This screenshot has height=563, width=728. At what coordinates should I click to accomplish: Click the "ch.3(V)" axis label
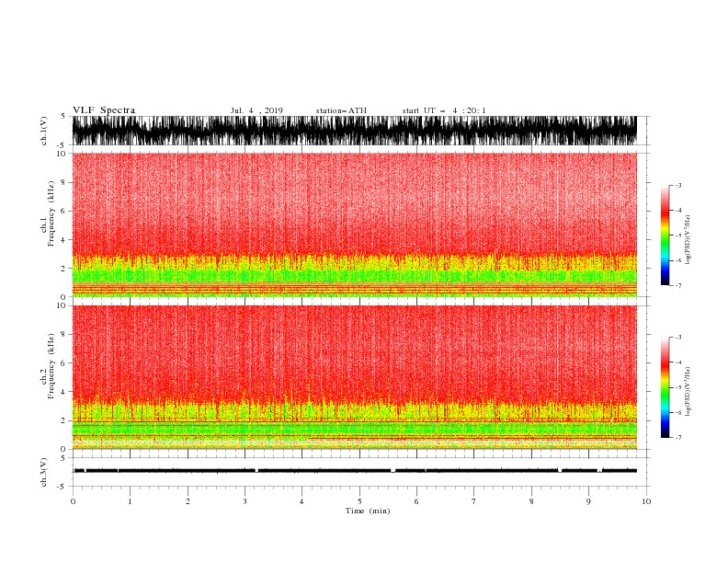44,472
